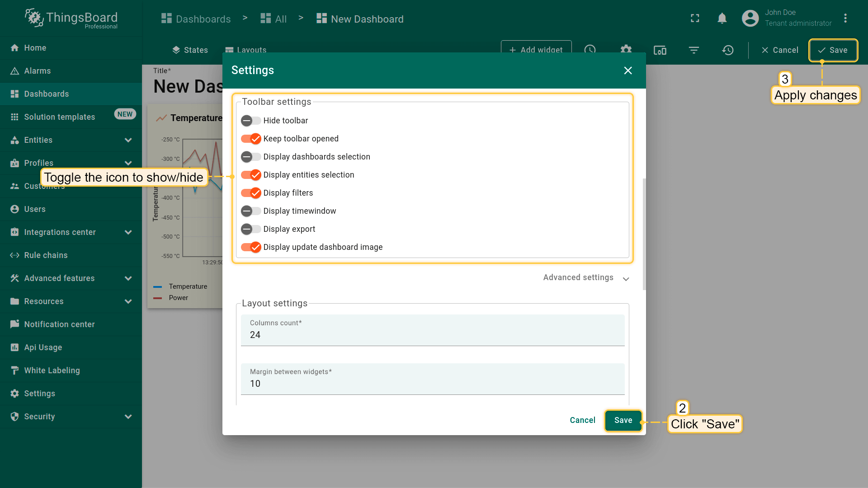
Task: Click the Columns count field
Action: 432,335
